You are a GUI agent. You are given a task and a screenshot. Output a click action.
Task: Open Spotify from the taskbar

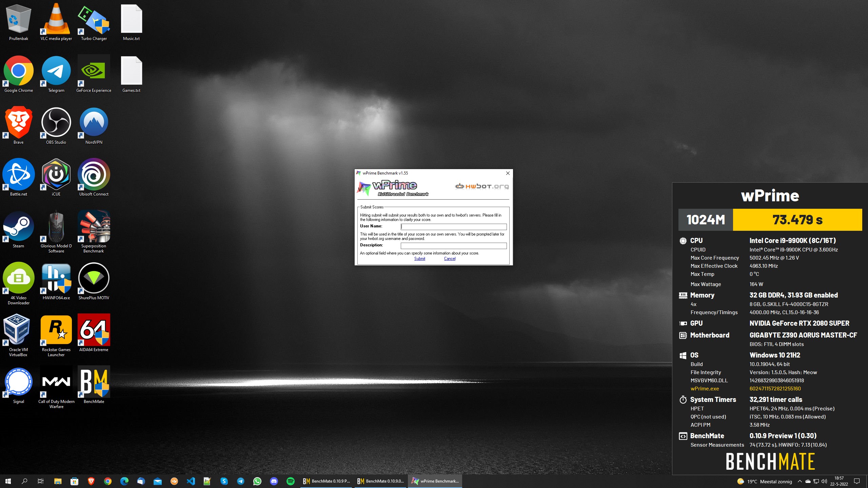tap(291, 481)
